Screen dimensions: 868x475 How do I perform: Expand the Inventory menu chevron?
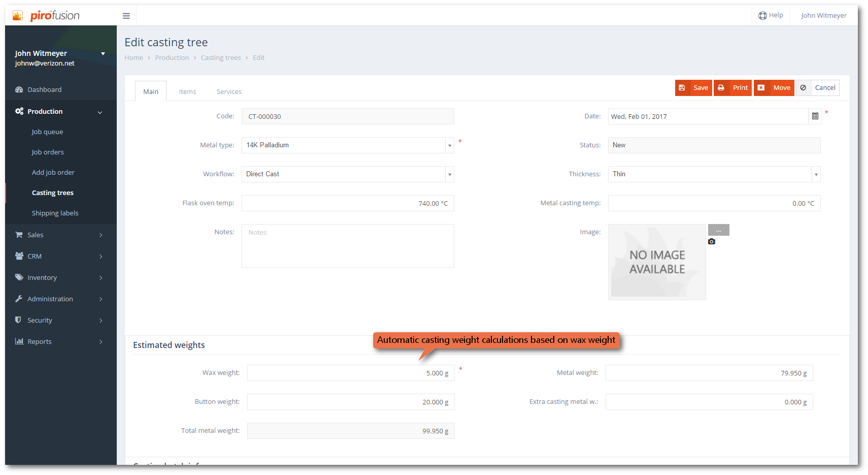pyautogui.click(x=101, y=278)
